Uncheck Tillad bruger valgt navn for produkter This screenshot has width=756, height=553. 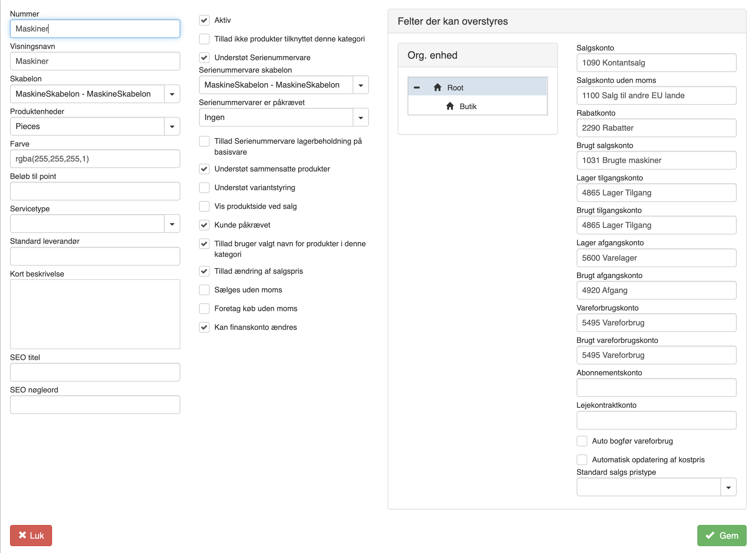coord(204,244)
